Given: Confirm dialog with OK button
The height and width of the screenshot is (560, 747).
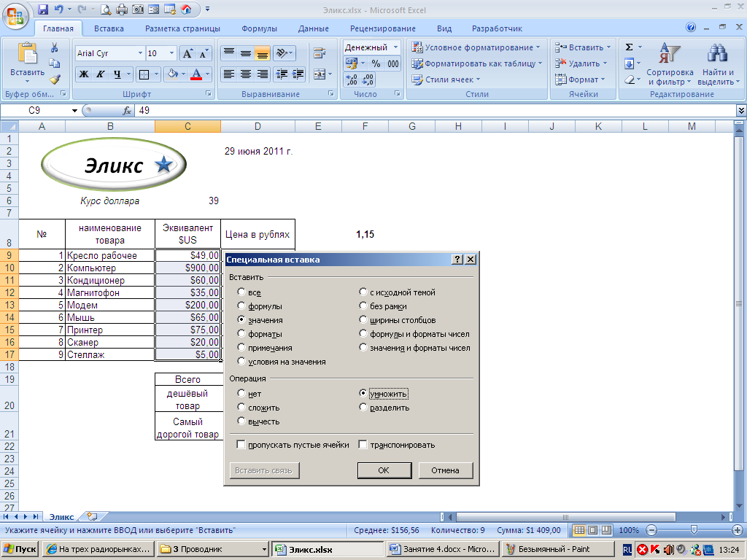Looking at the screenshot, I should pyautogui.click(x=384, y=470).
